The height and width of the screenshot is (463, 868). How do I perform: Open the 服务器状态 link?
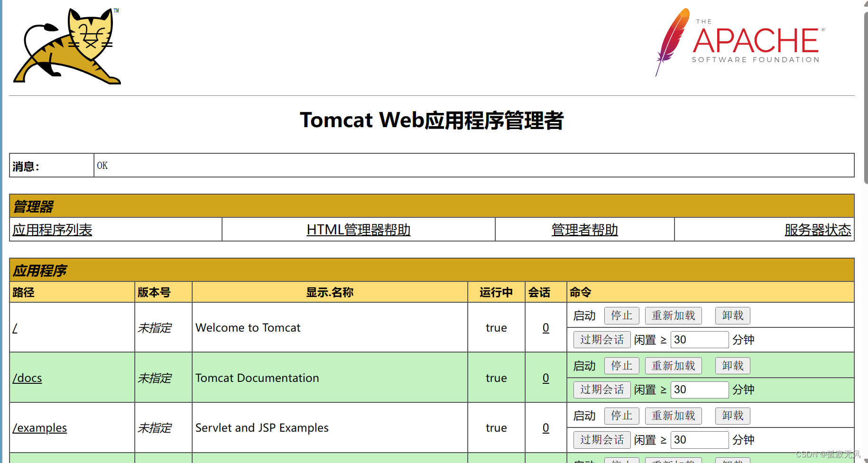click(x=818, y=230)
